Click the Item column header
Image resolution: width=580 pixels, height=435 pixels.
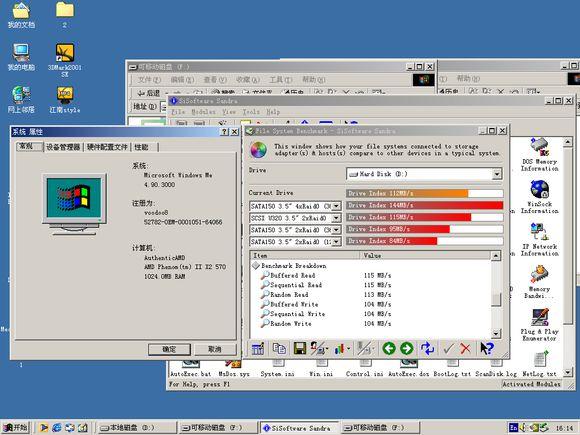[x=305, y=256]
